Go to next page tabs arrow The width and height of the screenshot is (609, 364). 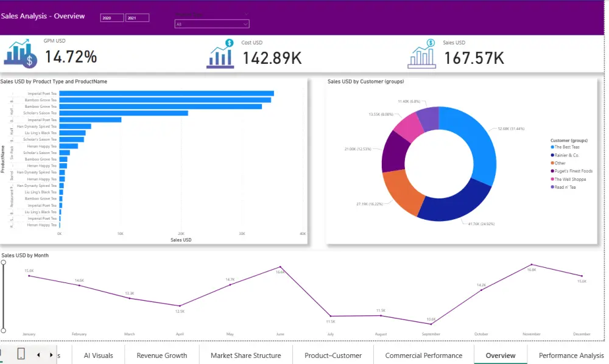click(x=51, y=355)
